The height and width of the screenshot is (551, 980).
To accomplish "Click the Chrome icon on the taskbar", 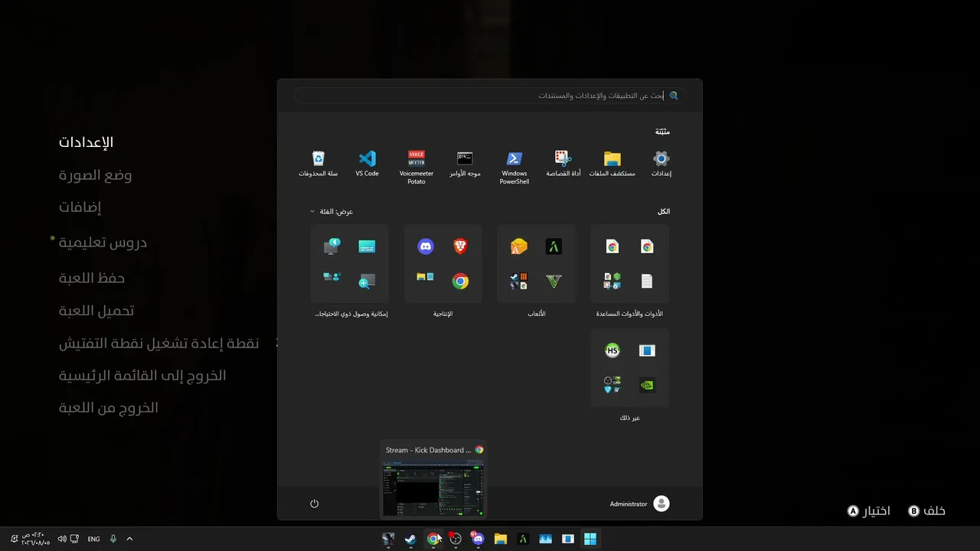I will coord(433,539).
